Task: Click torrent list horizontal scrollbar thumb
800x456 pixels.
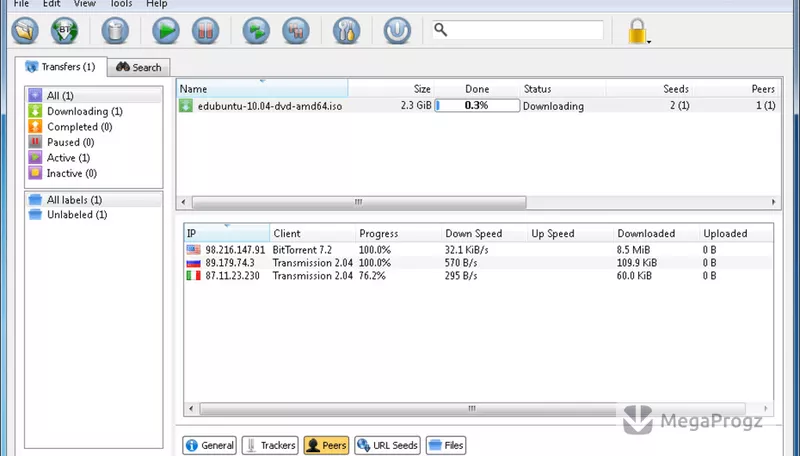Action: pos(359,202)
